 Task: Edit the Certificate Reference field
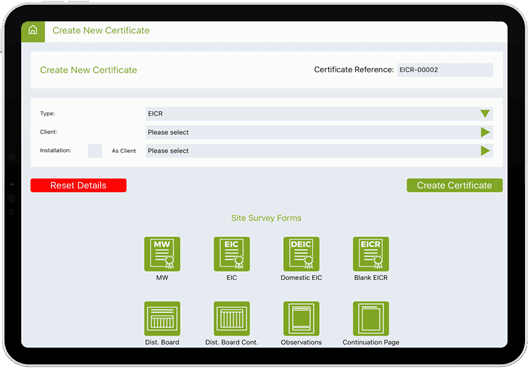coord(445,70)
